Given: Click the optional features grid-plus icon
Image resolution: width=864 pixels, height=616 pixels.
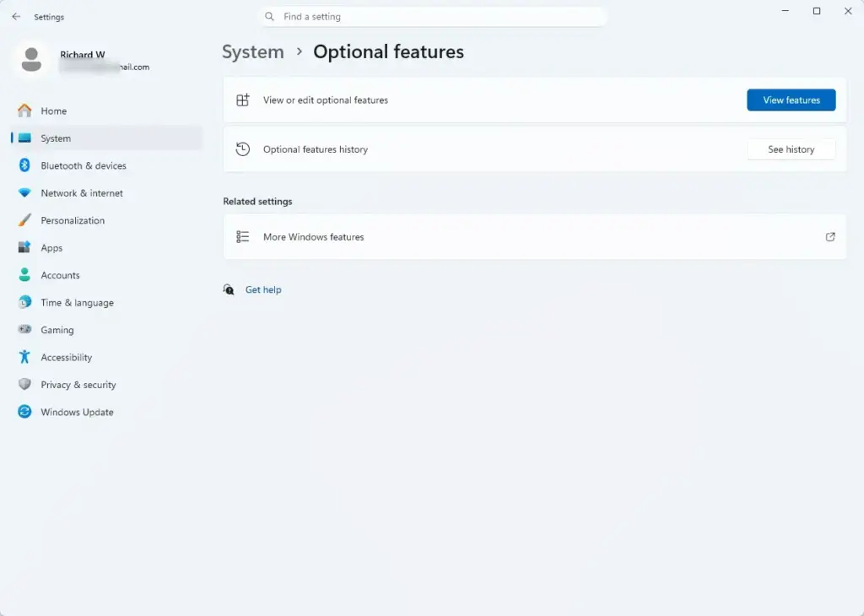Looking at the screenshot, I should (242, 100).
